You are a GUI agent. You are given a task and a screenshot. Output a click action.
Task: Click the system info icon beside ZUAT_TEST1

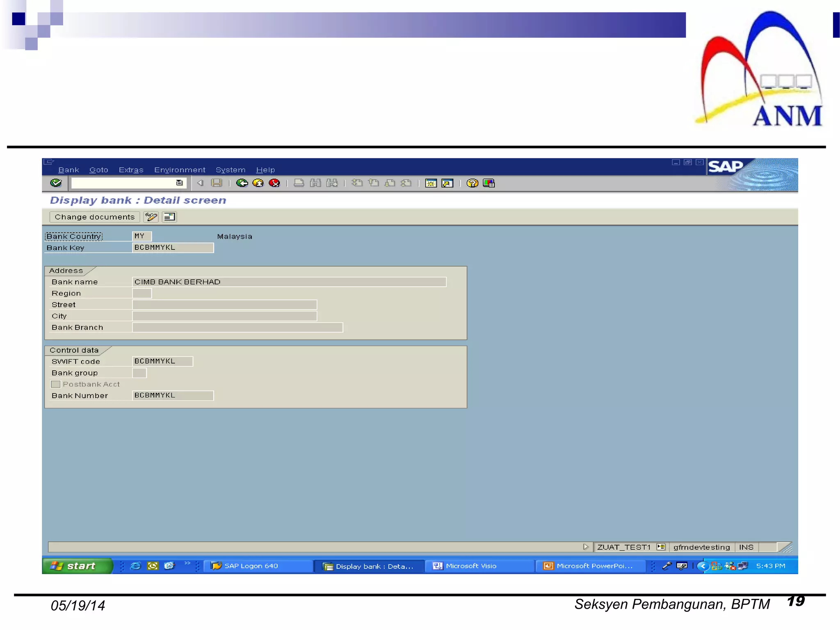click(660, 547)
